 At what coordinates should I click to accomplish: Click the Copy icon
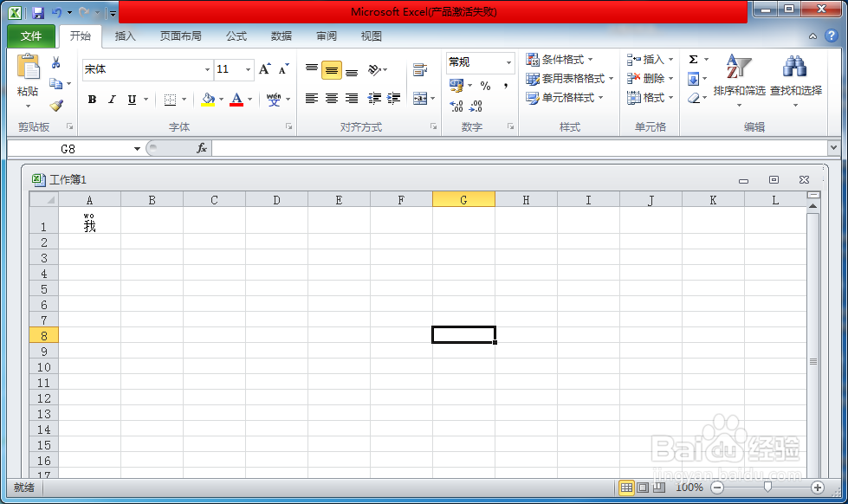coord(55,84)
